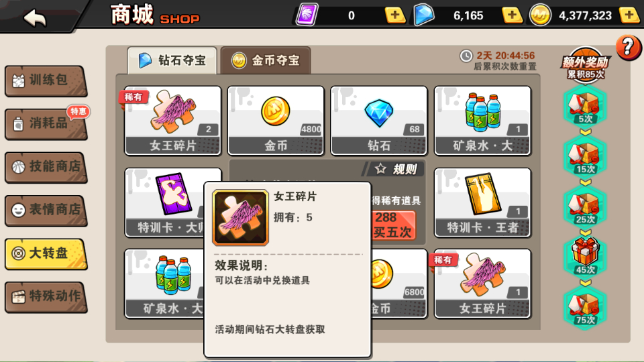Viewport: 644px width, 362px height.
Task: Add more blue diamonds with plus button
Action: coord(512,15)
